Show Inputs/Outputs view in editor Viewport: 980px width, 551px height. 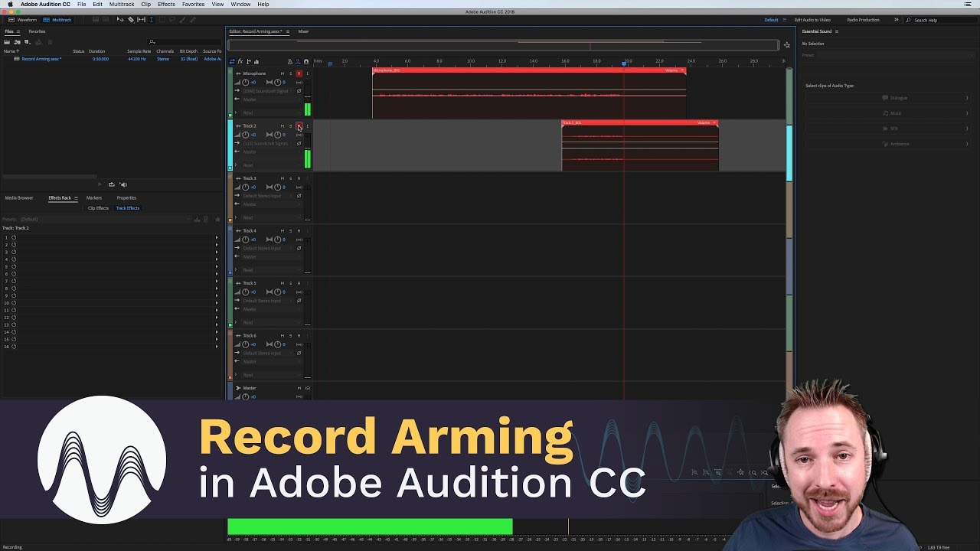click(232, 61)
